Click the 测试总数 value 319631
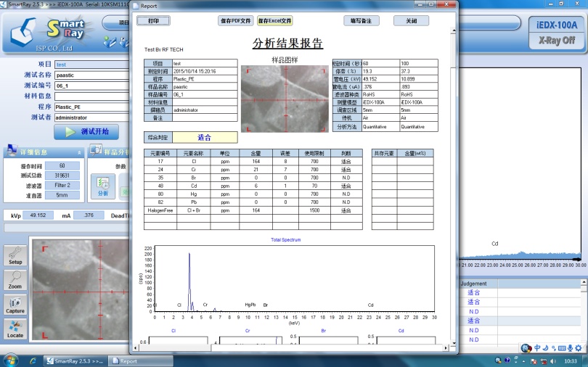The width and height of the screenshot is (588, 367). point(62,176)
